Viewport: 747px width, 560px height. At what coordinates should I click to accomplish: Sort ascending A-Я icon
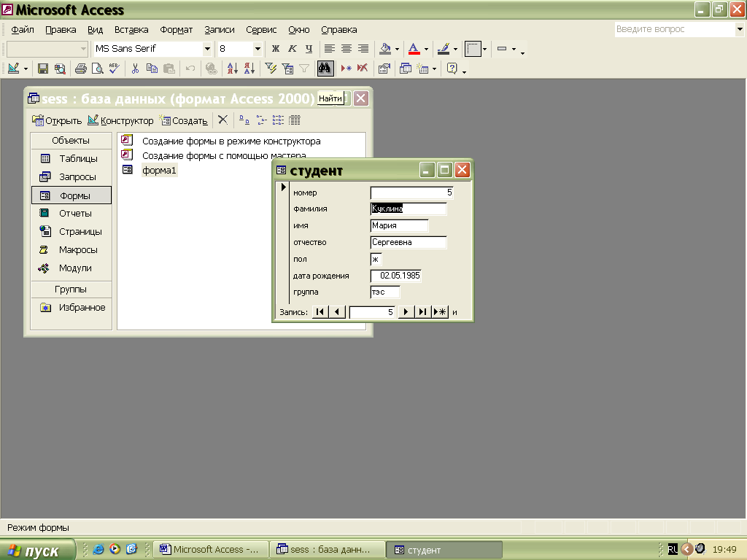(x=233, y=69)
